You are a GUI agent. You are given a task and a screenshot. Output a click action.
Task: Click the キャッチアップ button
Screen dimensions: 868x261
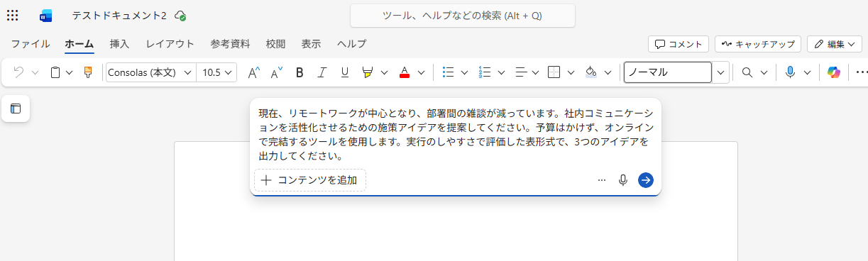(758, 44)
